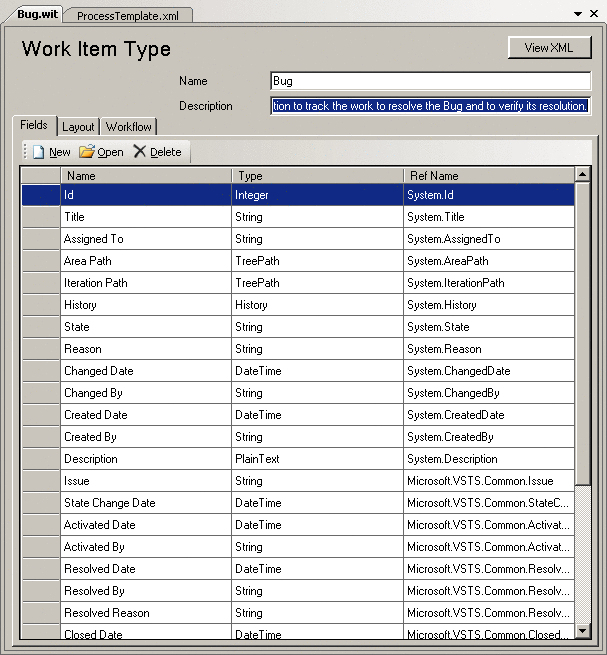The width and height of the screenshot is (607, 655).
Task: Click the Description field name in the grid
Action: pos(146,459)
